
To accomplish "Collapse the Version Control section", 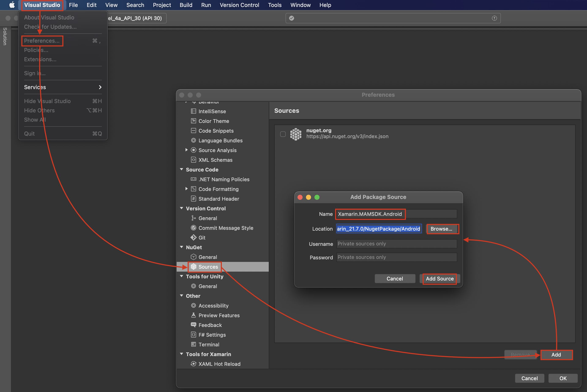I will point(182,208).
